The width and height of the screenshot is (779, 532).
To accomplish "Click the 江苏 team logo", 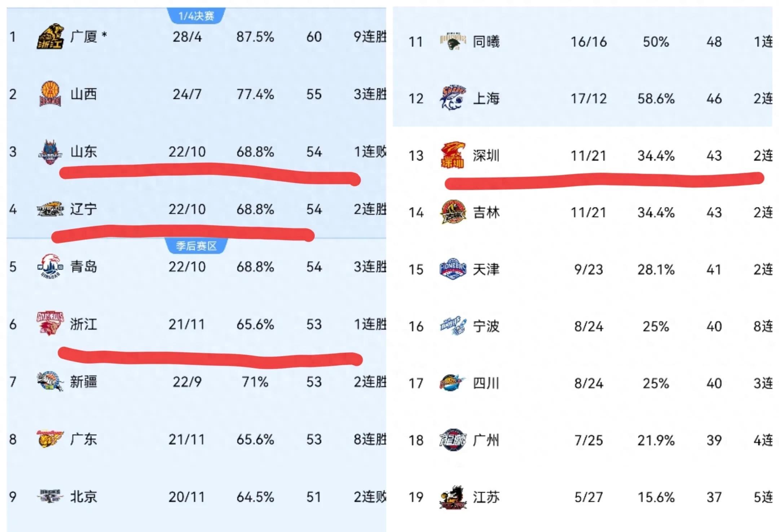I will (453, 497).
